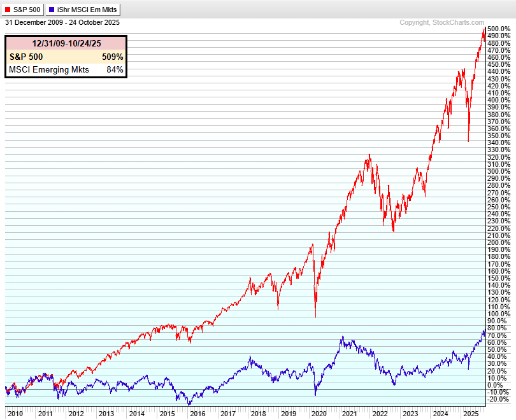Click the 300.0% y-axis label

pyautogui.click(x=499, y=171)
